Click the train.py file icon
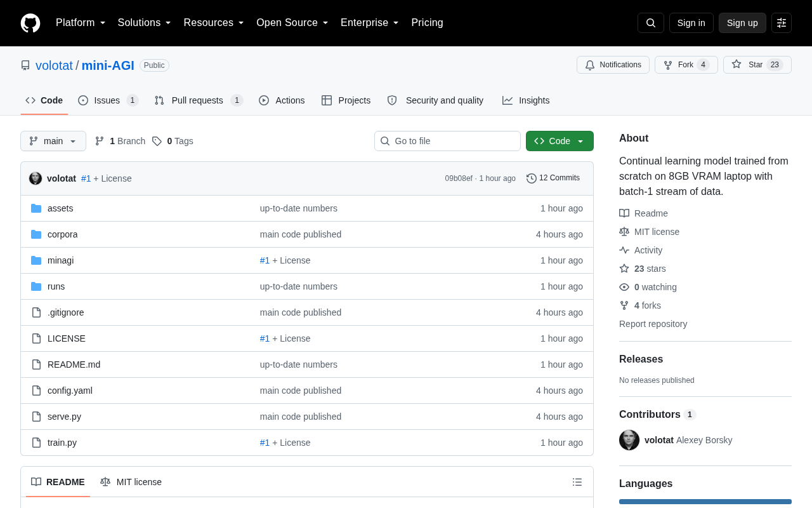Image resolution: width=812 pixels, height=508 pixels. [x=36, y=443]
